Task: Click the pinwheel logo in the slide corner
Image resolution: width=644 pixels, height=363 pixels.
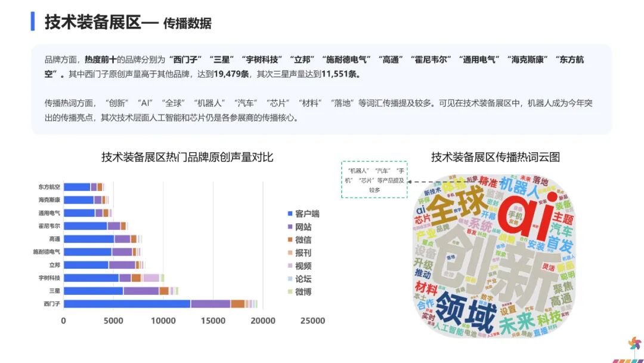Action: point(634,344)
